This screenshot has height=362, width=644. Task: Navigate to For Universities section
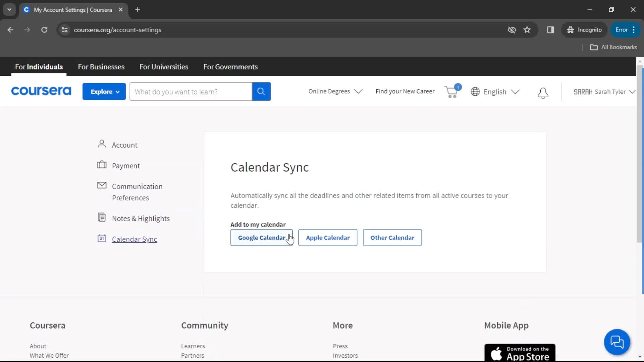pos(164,67)
